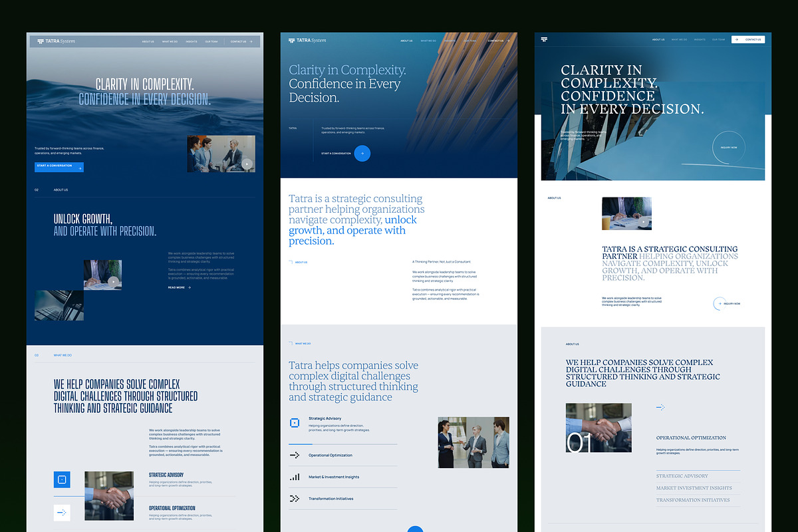This screenshot has height=532, width=798.
Task: Click the dotted arrow icon above Operational Optimization, right mockup
Action: click(x=660, y=407)
